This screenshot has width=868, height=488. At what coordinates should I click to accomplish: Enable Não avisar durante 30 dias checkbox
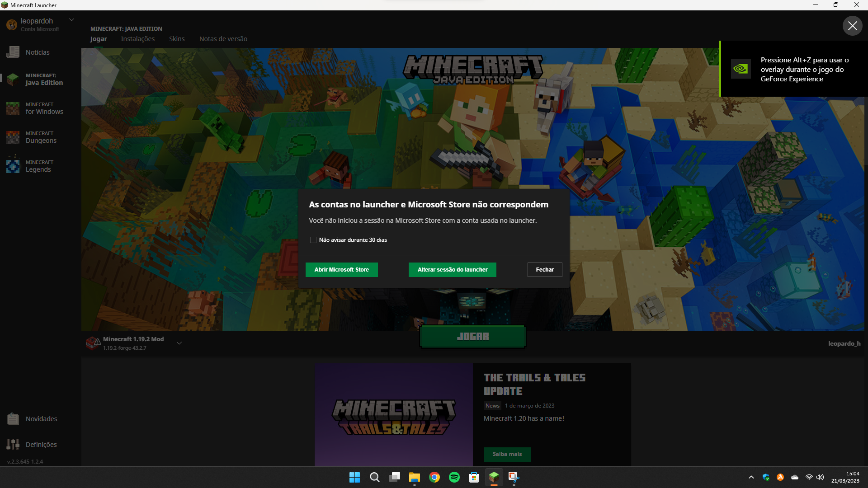click(x=313, y=240)
